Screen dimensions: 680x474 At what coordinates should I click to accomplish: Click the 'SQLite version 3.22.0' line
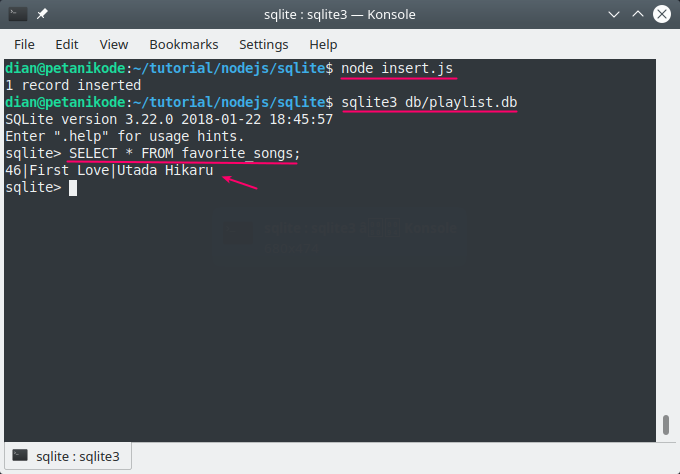pos(169,119)
